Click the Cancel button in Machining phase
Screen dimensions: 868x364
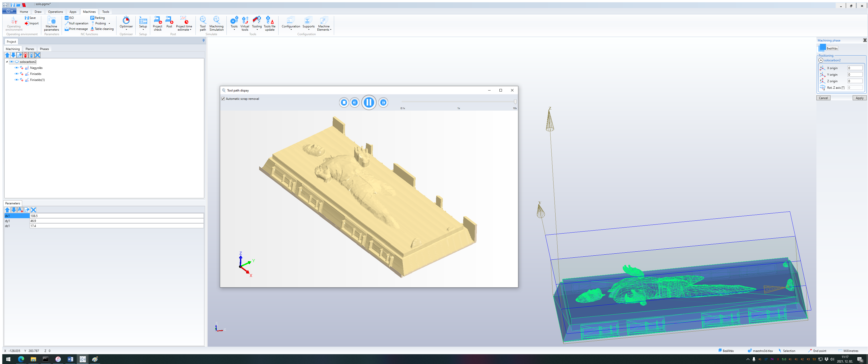click(x=823, y=98)
